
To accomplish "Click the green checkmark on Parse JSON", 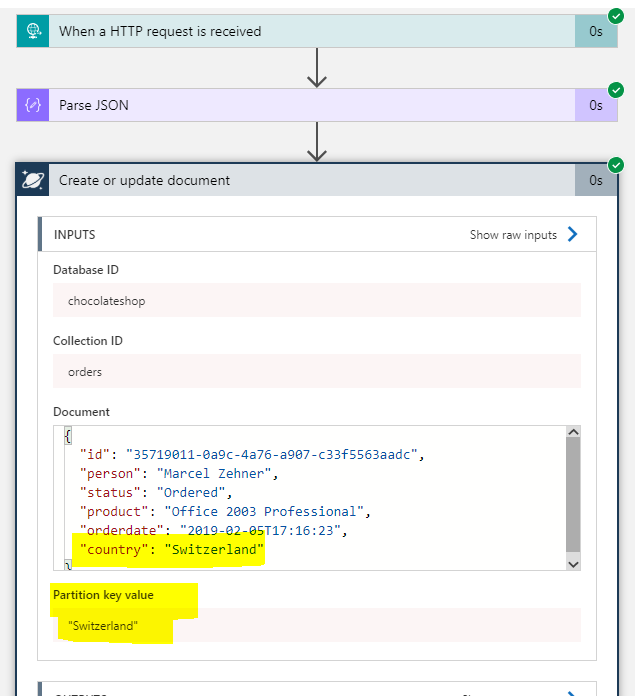I will [616, 90].
